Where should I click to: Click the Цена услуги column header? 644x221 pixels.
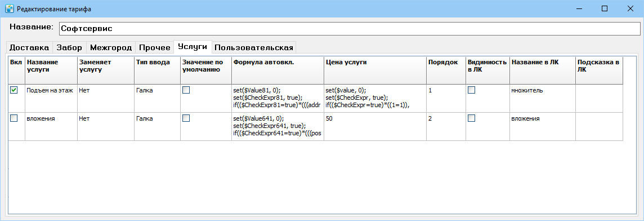point(375,70)
